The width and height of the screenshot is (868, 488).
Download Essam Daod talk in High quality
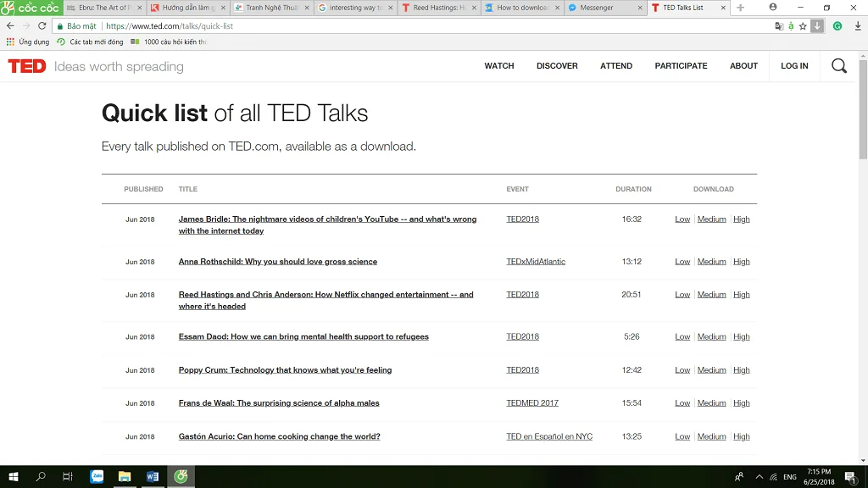coord(741,337)
